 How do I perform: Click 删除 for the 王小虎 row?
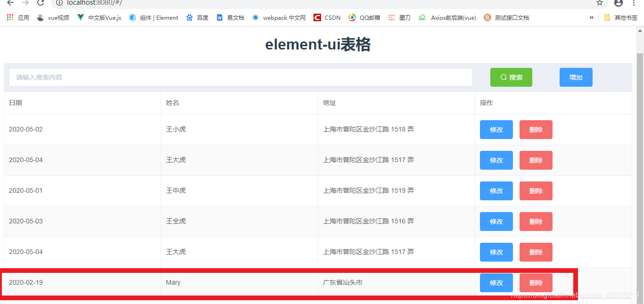[536, 130]
